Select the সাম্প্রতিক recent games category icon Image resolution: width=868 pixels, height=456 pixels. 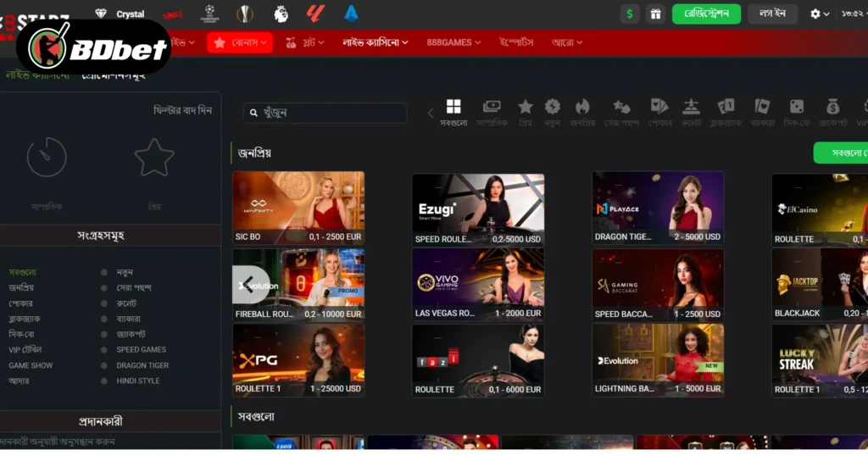pyautogui.click(x=492, y=106)
